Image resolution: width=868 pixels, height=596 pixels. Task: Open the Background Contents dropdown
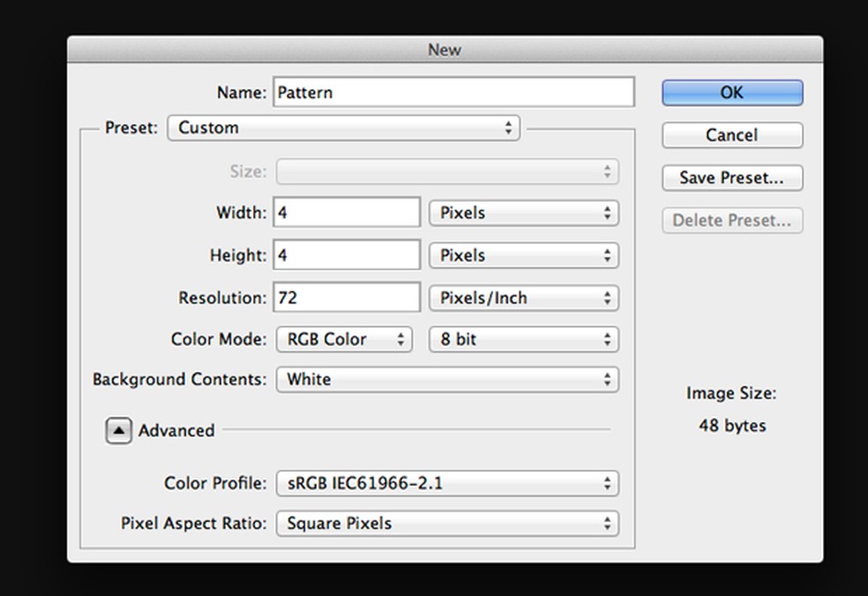447,380
